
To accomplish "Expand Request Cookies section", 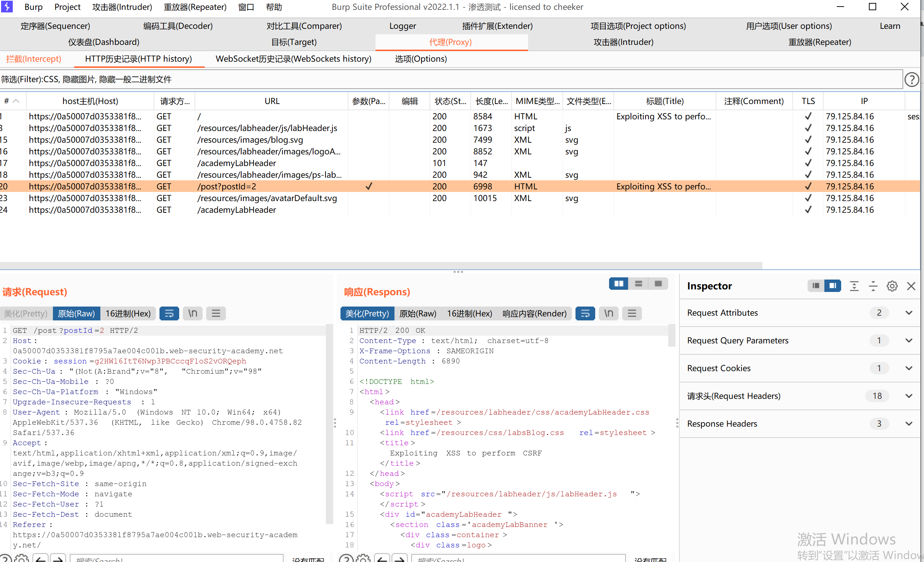I will [x=908, y=369].
